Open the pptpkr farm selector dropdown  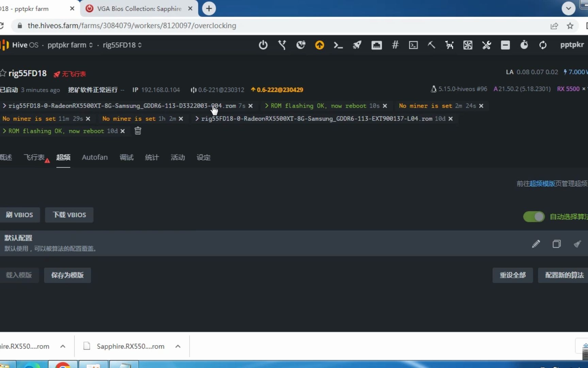[70, 45]
